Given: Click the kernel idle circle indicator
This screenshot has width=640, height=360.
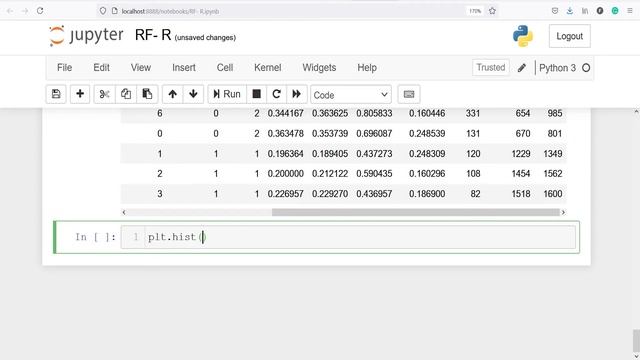Looking at the screenshot, I should [x=586, y=68].
